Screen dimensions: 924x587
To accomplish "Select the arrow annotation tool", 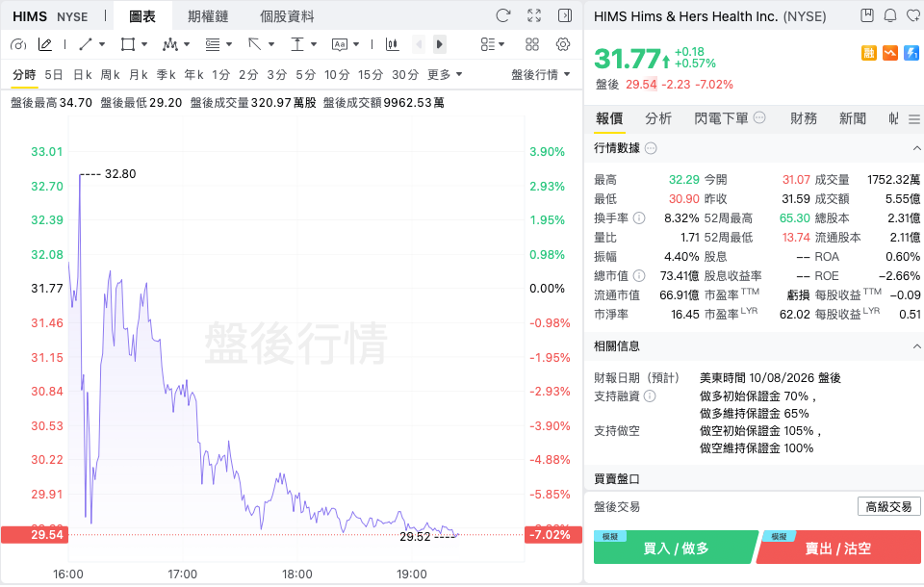I will click(x=254, y=44).
